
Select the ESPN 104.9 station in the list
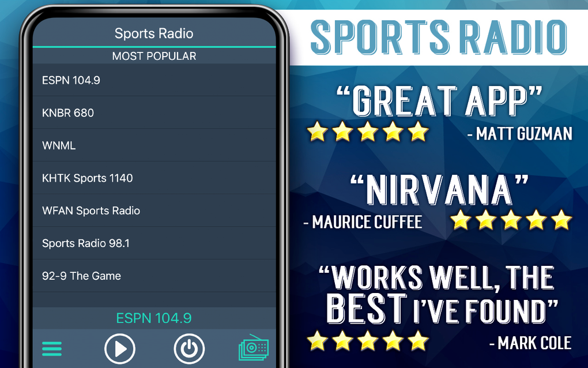pos(154,80)
